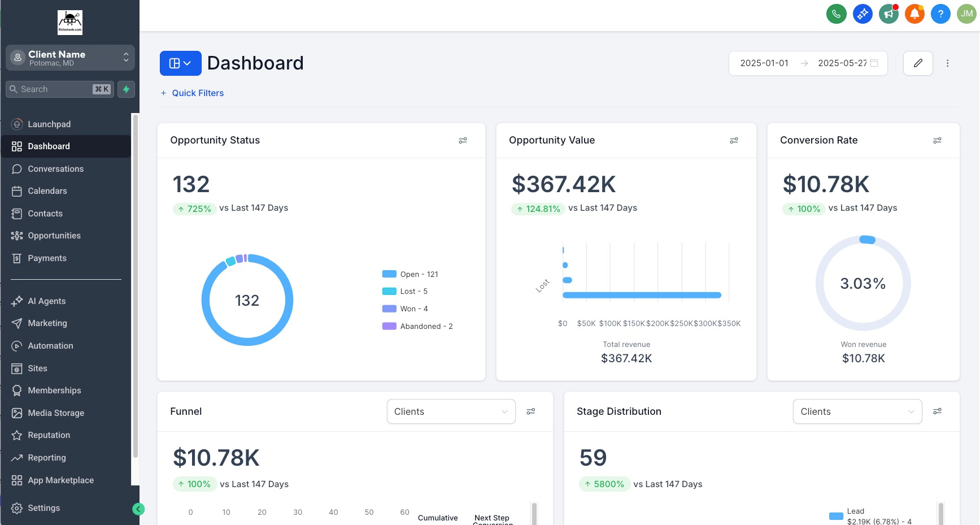Click the 5800% change badge
The width and height of the screenshot is (980, 525).
click(x=604, y=484)
